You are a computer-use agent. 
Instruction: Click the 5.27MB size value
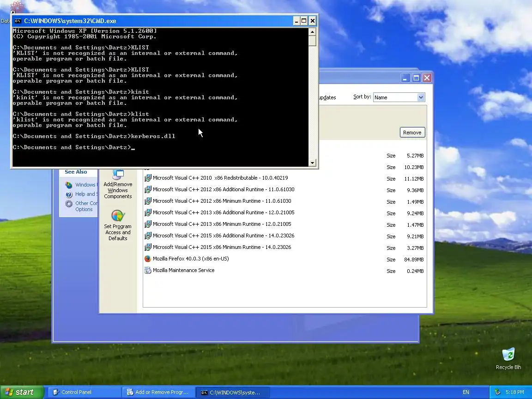[415, 156]
